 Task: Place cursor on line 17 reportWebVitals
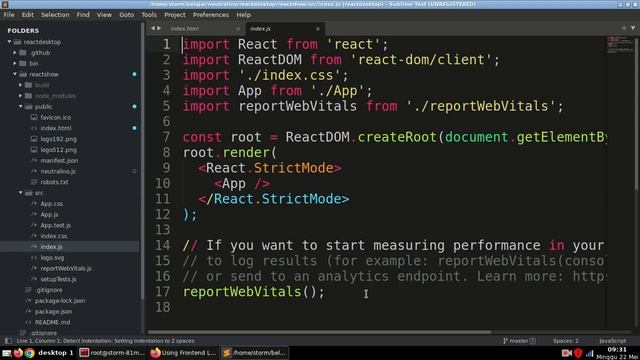[242, 292]
